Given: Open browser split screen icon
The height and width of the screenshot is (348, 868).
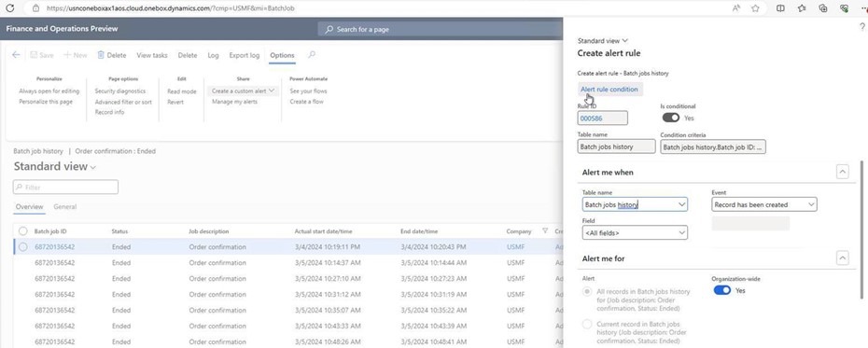Looking at the screenshot, I should [x=780, y=8].
